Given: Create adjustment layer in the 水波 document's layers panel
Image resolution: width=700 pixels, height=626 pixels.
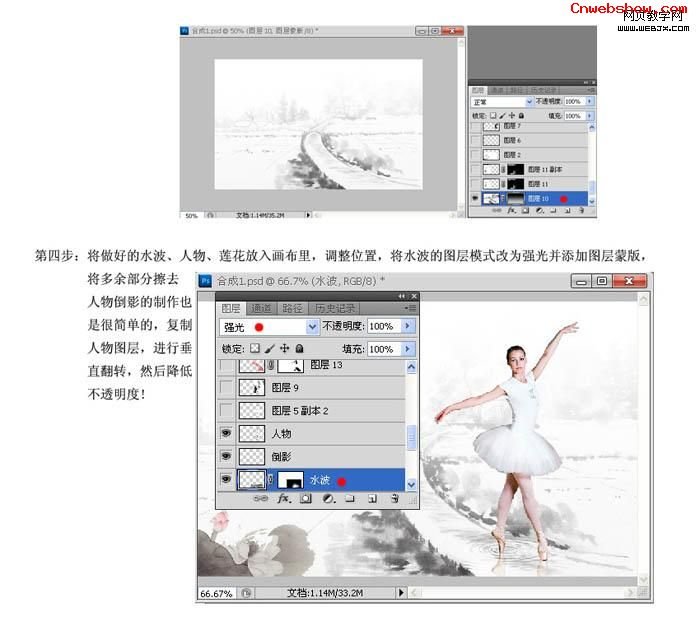Looking at the screenshot, I should (329, 498).
